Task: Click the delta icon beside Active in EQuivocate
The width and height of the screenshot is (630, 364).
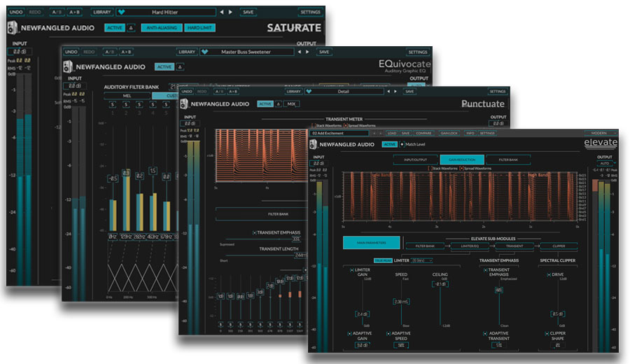Action: [x=180, y=66]
